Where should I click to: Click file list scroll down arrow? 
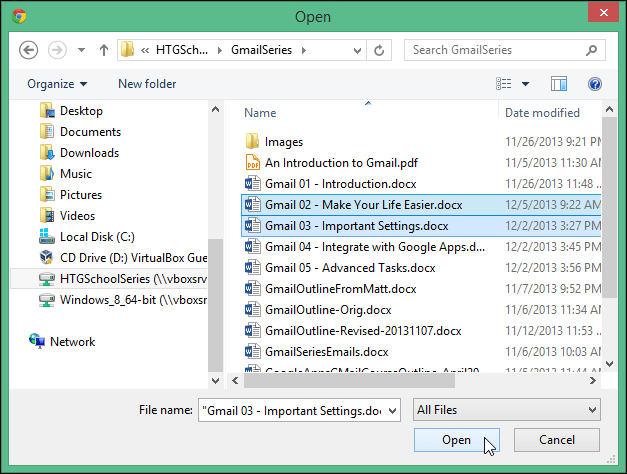tap(609, 364)
